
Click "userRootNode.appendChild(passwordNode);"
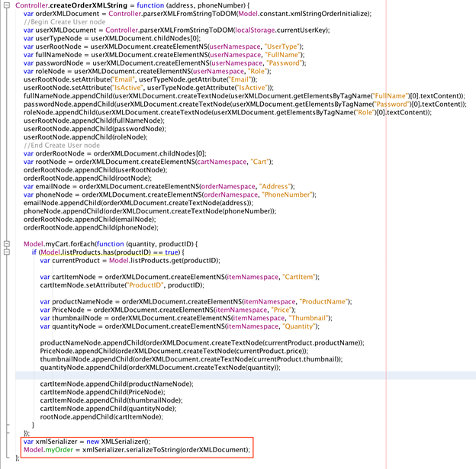click(x=95, y=129)
